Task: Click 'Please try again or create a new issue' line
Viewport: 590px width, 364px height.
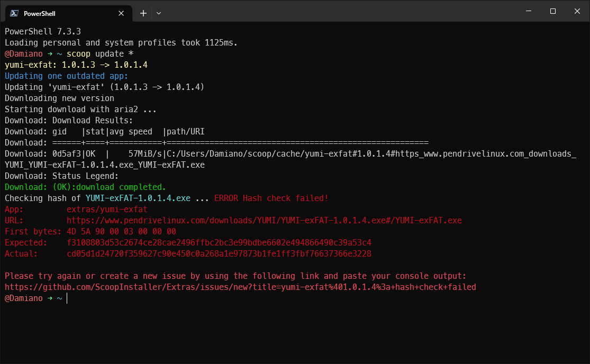Action: (x=235, y=276)
